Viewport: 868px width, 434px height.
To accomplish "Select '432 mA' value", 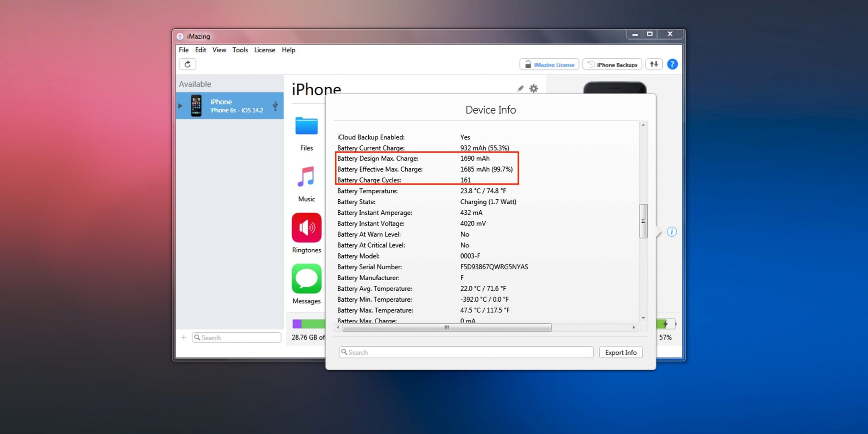I will (x=471, y=213).
